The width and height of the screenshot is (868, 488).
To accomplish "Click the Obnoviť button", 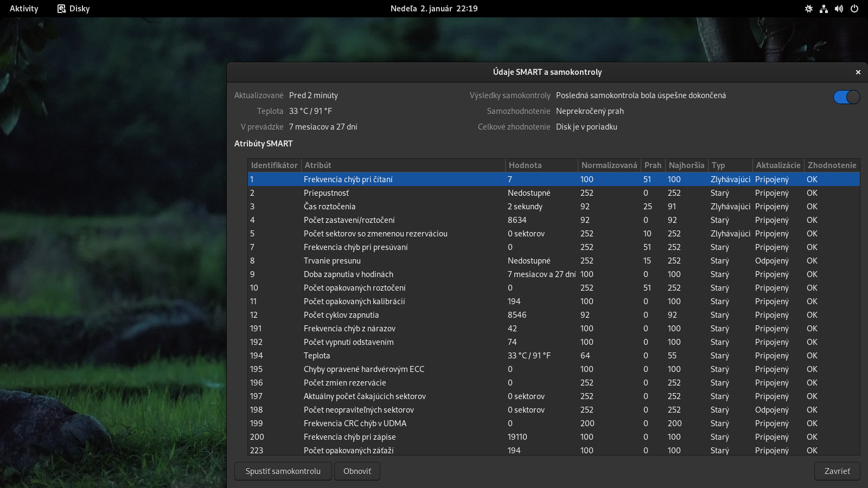I will pyautogui.click(x=357, y=471).
